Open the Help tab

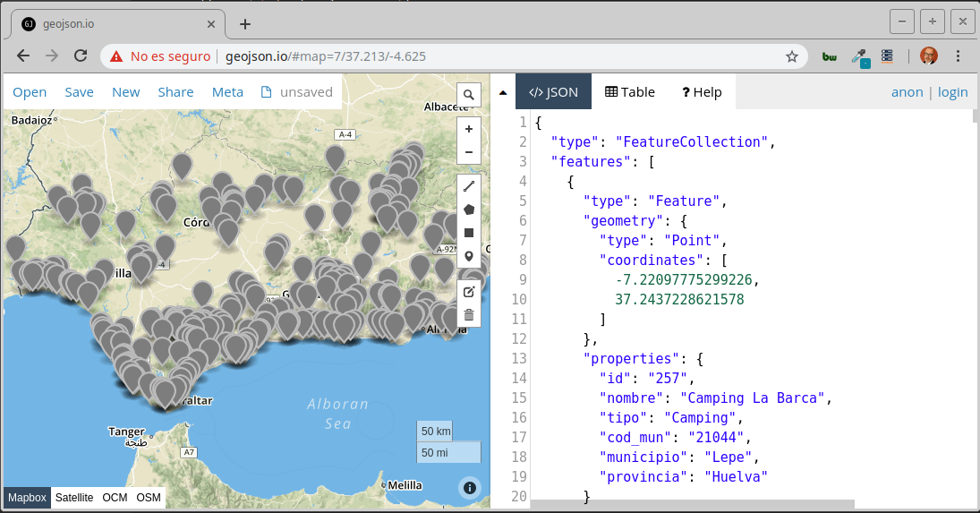(x=702, y=92)
